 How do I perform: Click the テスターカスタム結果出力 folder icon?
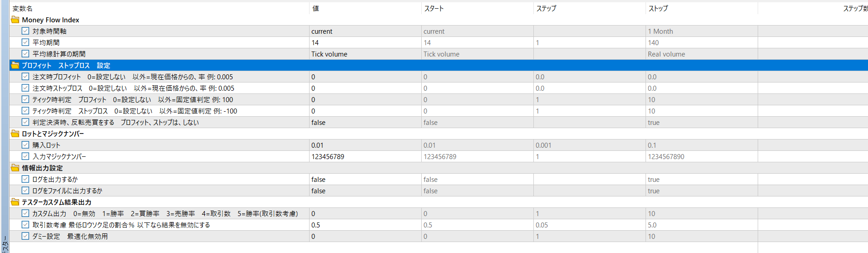pos(15,202)
